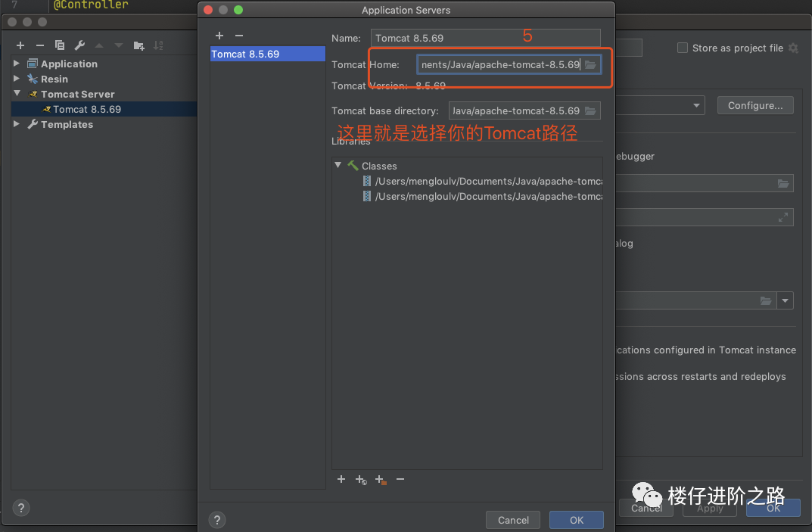Sort configurations alphabetically icon
The width and height of the screenshot is (812, 532).
(158, 45)
